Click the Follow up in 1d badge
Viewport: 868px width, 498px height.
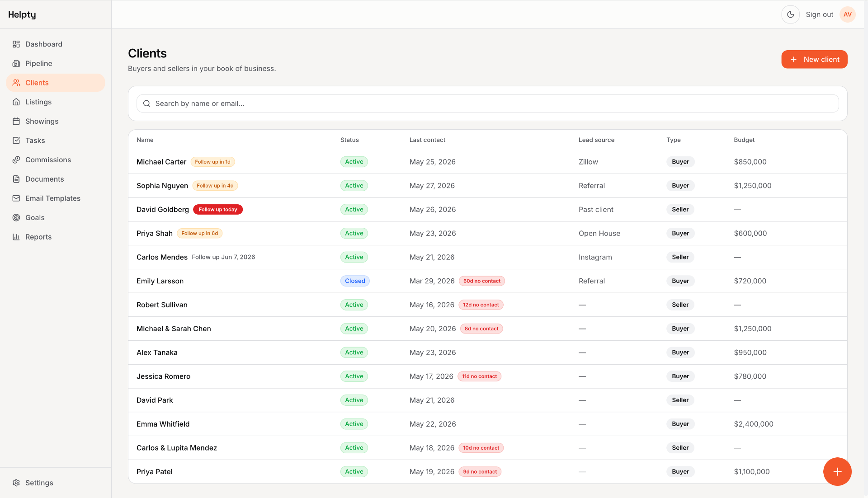(x=212, y=162)
